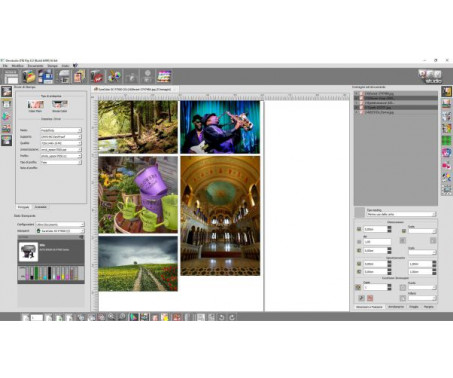Select the cathedral interior image on canvas
Screen dimensions: 453x378
click(x=220, y=216)
